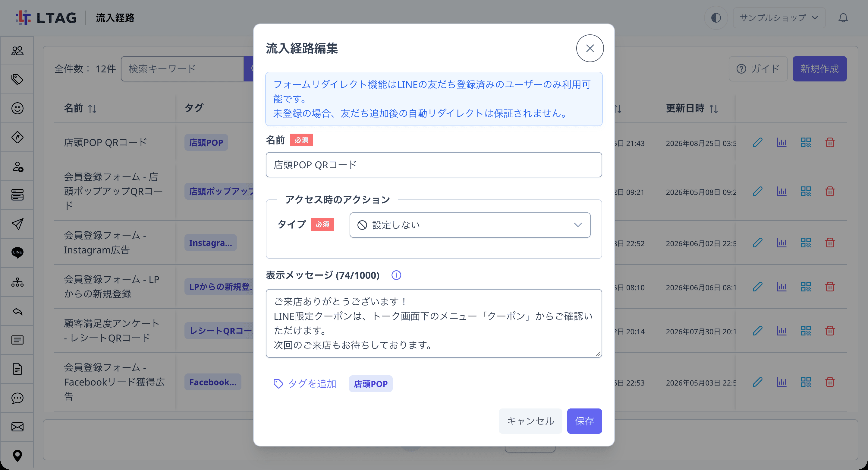Delete the LPからの新規登録 row trash icon
This screenshot has width=868, height=470.
pyautogui.click(x=830, y=287)
